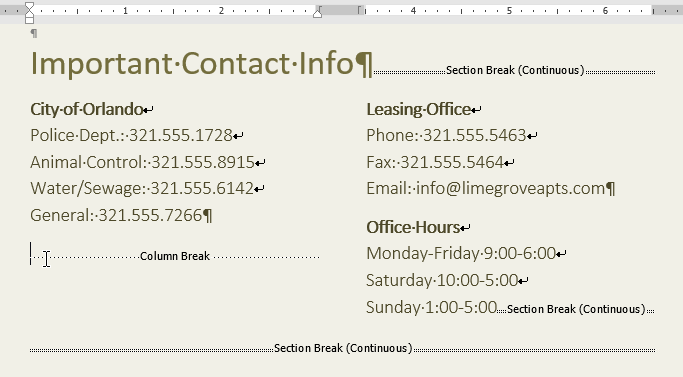Click the Saturday 10:00-5:00 line
The image size is (683, 377).
442,280
